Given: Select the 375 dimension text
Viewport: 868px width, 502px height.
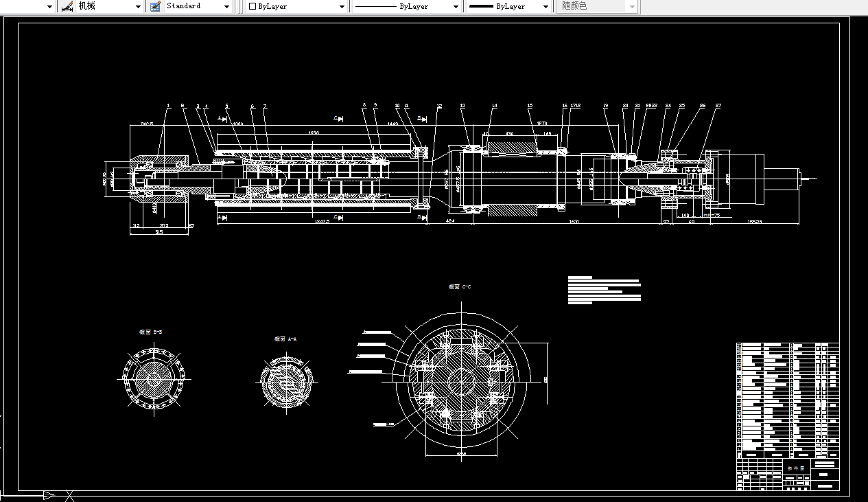Looking at the screenshot, I should pos(163,225).
